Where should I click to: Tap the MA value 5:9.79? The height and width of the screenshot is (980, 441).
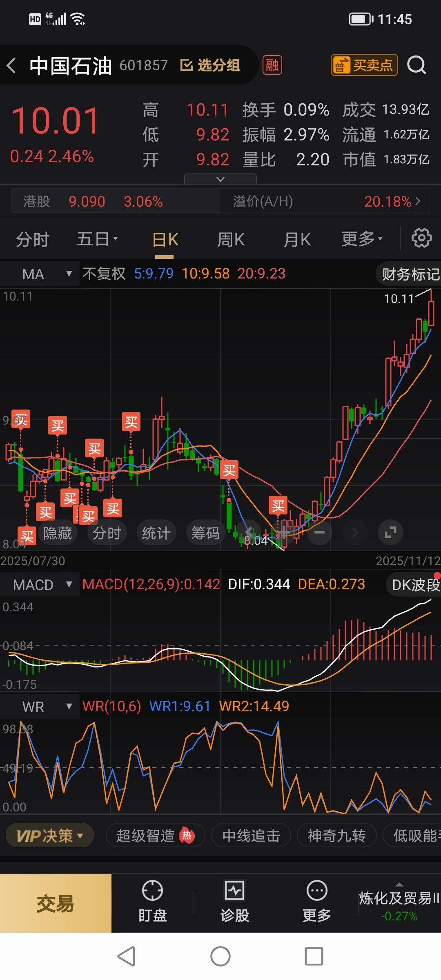click(x=154, y=274)
